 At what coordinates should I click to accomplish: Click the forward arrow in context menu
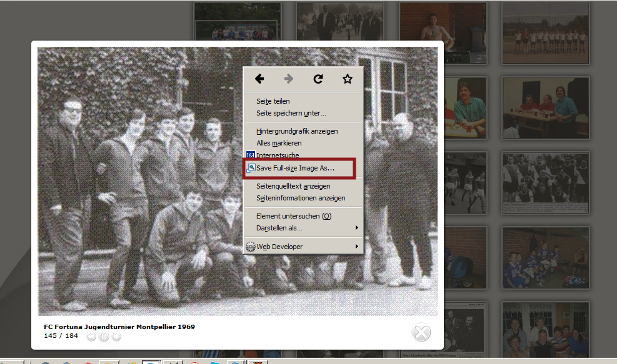(x=289, y=79)
